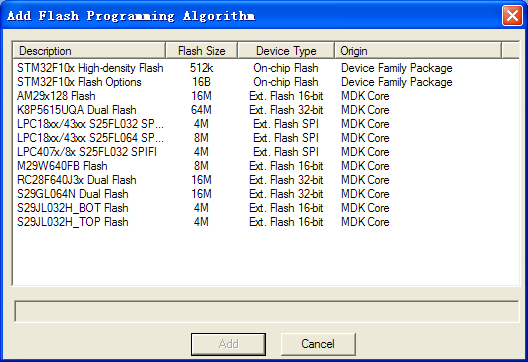This screenshot has height=362, width=528.
Task: Sort by the Flash Size column header
Action: click(201, 51)
